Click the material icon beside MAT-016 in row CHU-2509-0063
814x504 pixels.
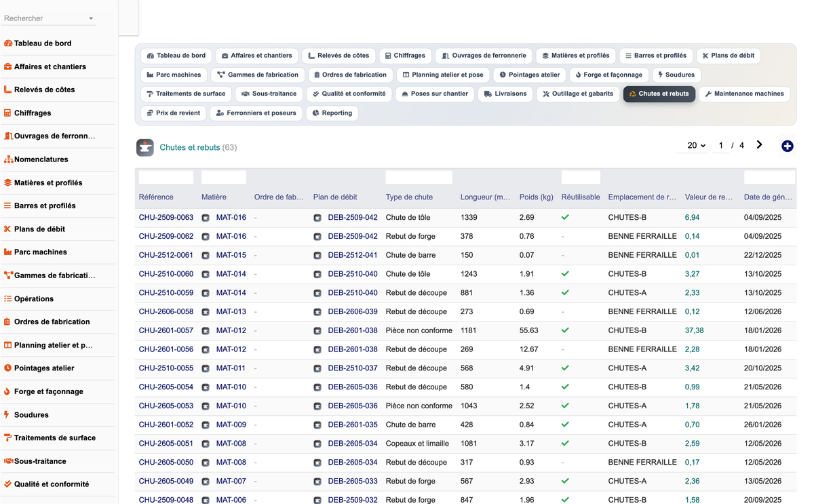coord(206,218)
